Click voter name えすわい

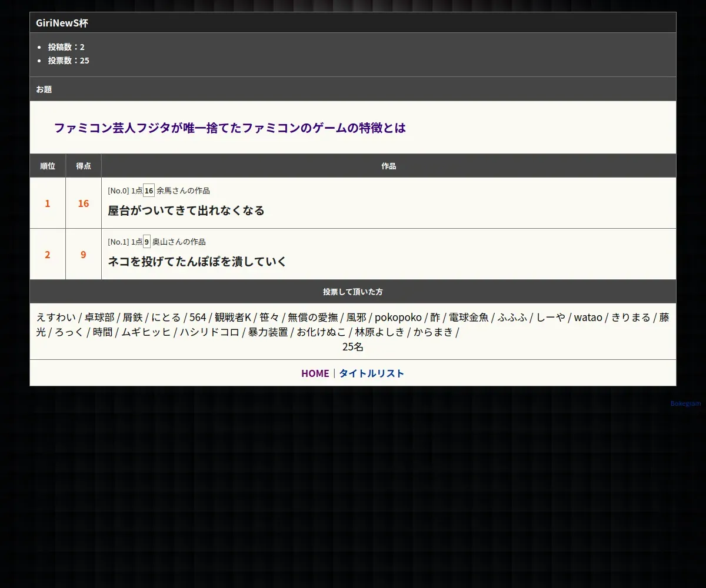click(x=56, y=318)
